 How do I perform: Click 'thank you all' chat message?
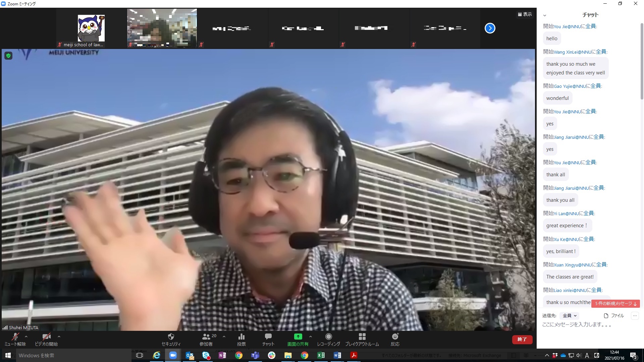pos(560,200)
